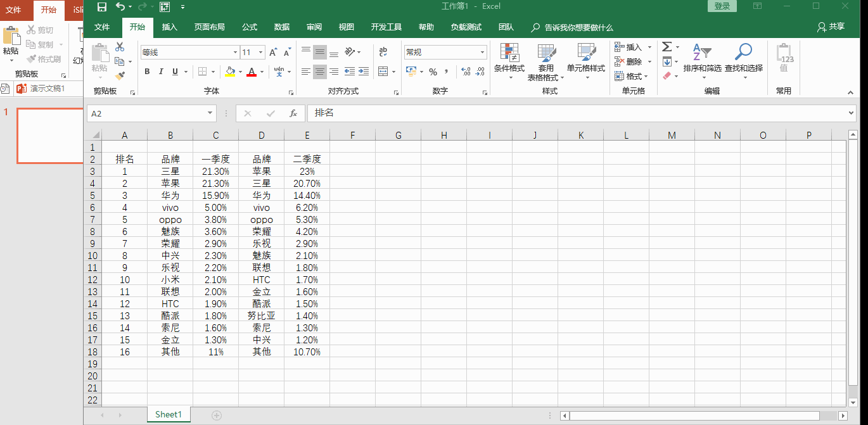Toggle Bold formatting in Excel
The height and width of the screenshot is (425, 868).
(x=147, y=72)
